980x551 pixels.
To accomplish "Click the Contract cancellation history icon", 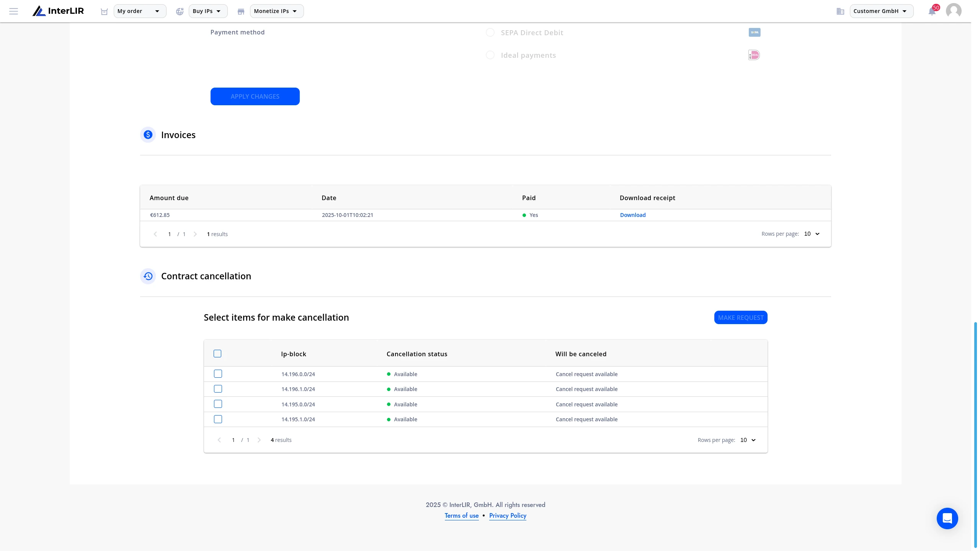I will (148, 276).
